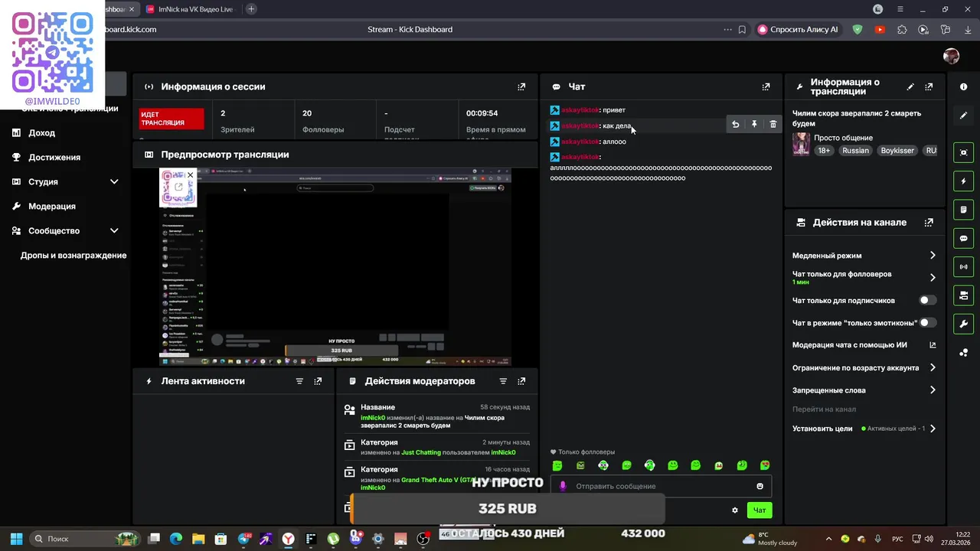Enable emotes-only chat mode toggle
The height and width of the screenshot is (551, 980).
(928, 323)
